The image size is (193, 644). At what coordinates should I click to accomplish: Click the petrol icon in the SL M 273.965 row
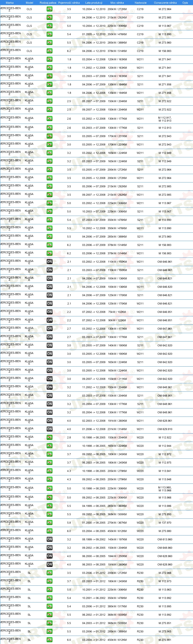(50, 631)
